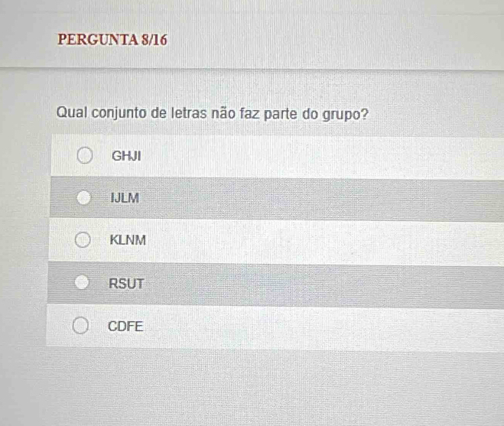
Task: Click the RSUT answer label text
Action: click(126, 283)
